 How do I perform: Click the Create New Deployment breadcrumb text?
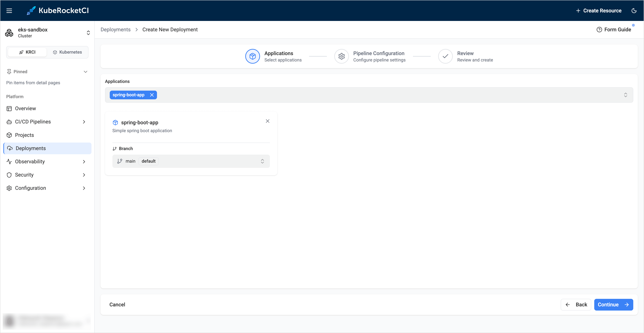tap(170, 29)
